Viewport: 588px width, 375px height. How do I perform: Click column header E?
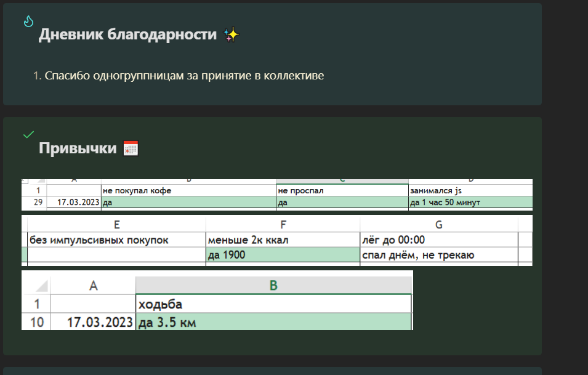[x=116, y=225]
